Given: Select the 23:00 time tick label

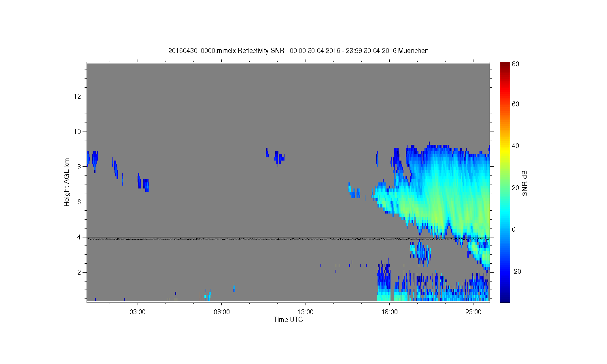Looking at the screenshot, I should pos(473,312).
